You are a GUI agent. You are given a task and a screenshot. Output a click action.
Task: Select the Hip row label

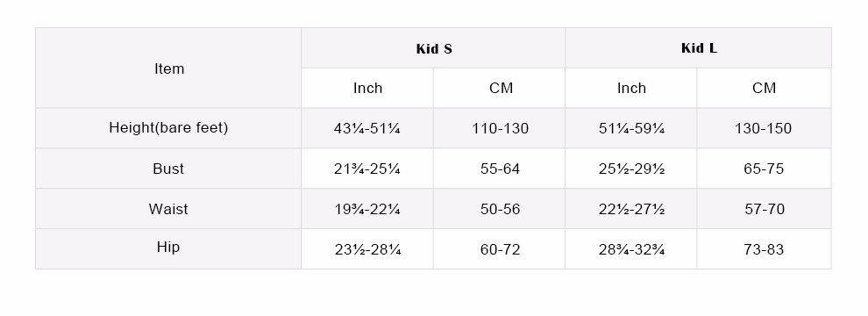168,249
